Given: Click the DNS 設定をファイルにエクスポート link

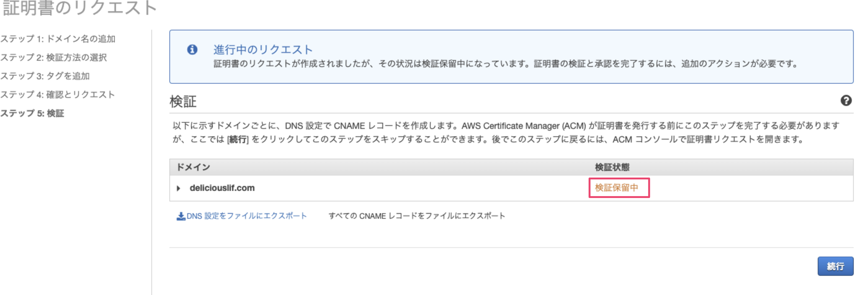Looking at the screenshot, I should 246,216.
